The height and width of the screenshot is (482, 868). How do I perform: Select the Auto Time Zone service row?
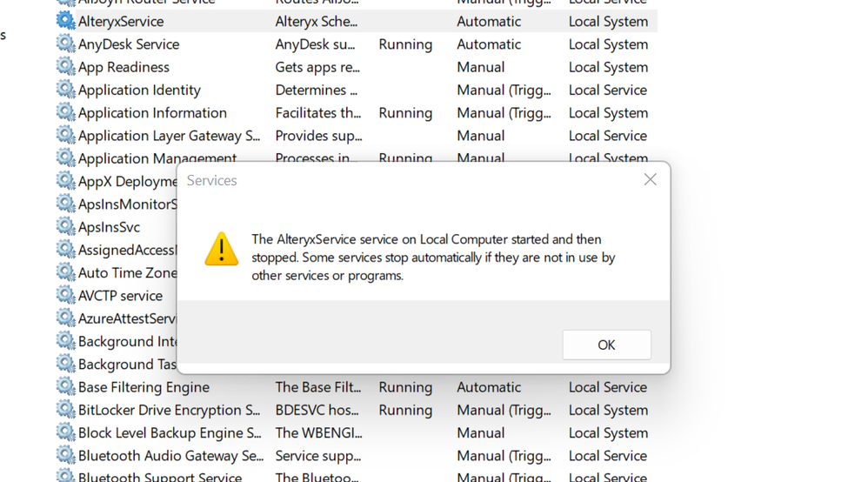point(127,273)
